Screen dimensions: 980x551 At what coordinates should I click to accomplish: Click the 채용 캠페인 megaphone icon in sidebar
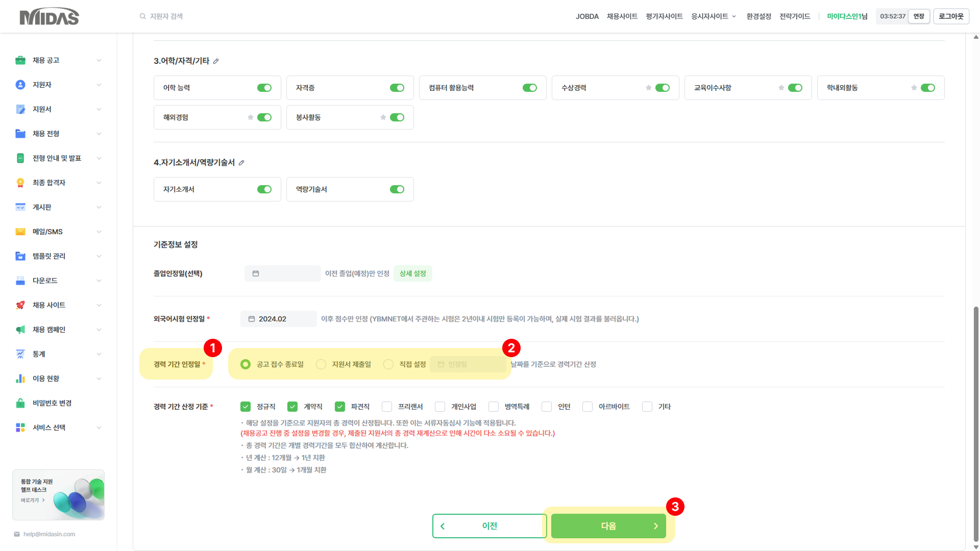tap(20, 330)
